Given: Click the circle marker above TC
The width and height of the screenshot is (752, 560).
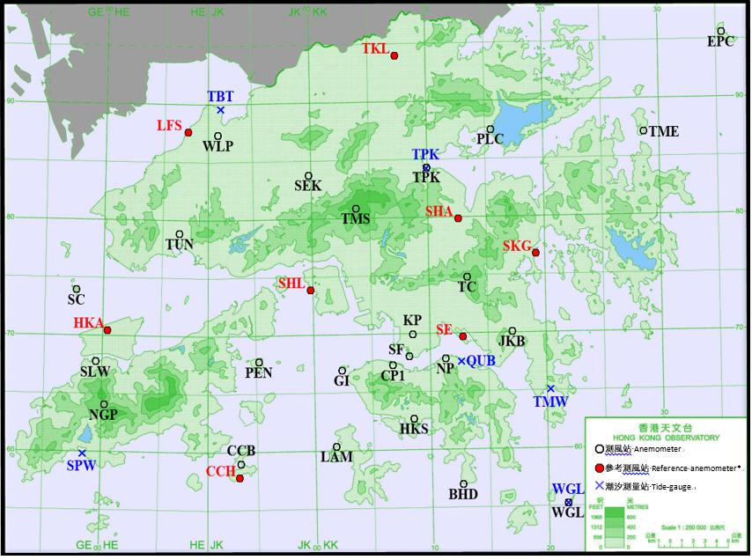Looking at the screenshot, I should click(x=467, y=276).
